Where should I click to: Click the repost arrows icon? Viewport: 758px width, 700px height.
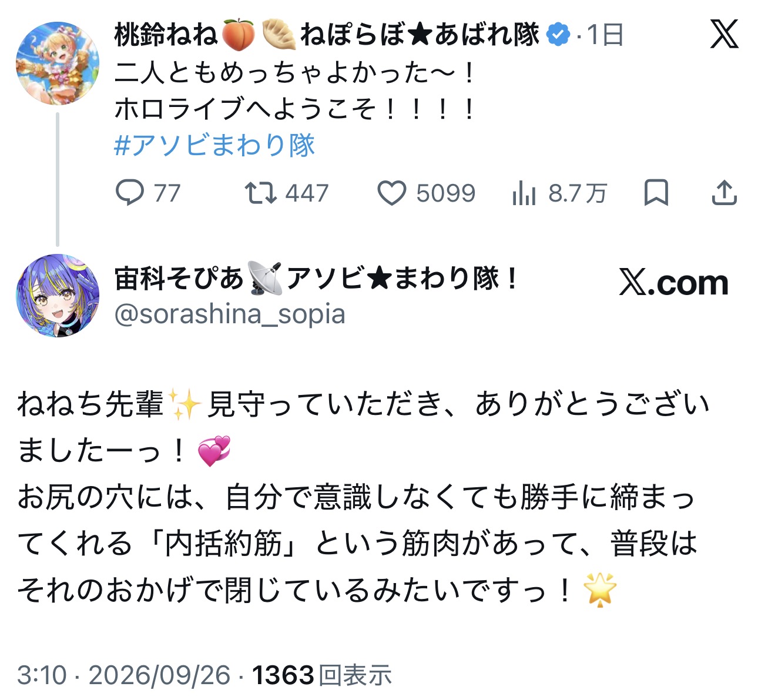(x=260, y=193)
